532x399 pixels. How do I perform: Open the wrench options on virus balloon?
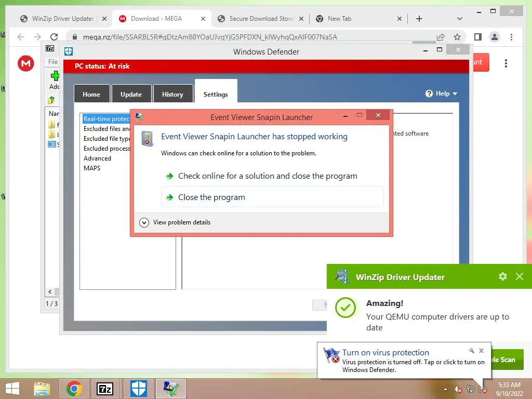point(472,351)
